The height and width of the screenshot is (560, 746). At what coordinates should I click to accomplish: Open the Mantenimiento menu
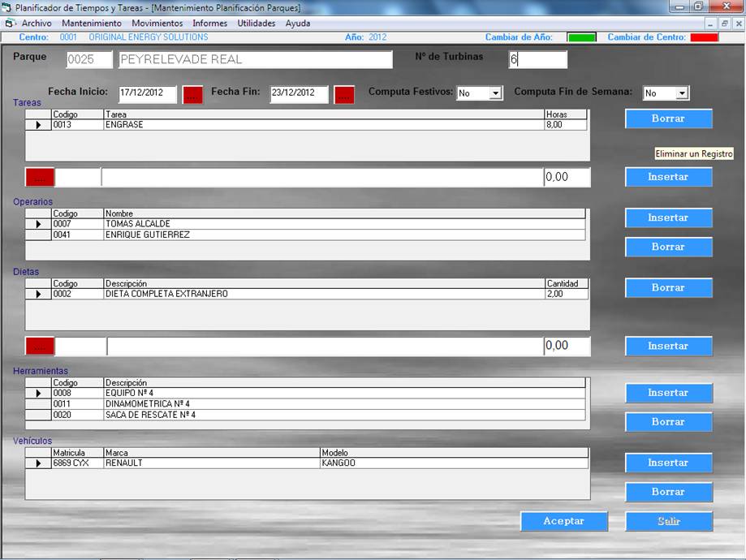(91, 24)
